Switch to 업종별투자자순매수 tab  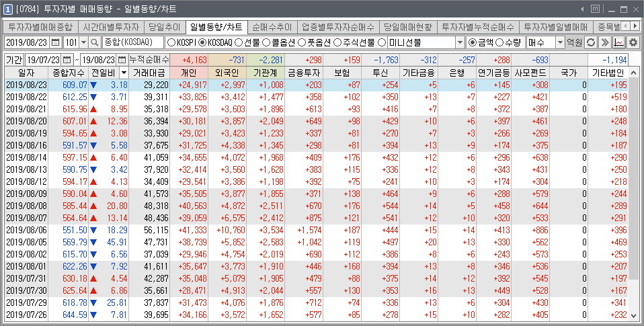(338, 28)
